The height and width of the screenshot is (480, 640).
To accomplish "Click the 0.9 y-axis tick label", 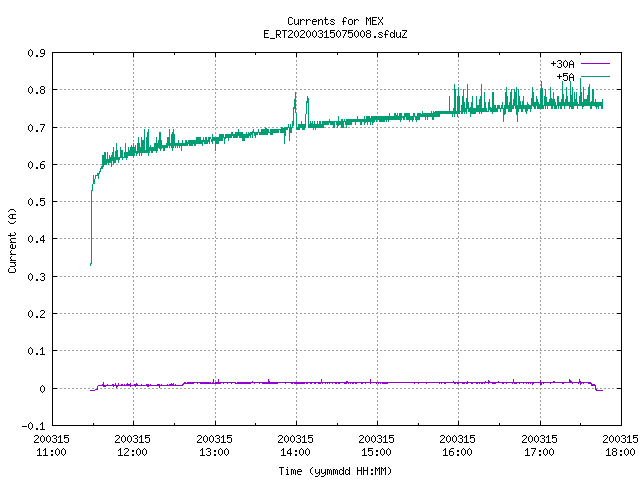I will 36,53.
